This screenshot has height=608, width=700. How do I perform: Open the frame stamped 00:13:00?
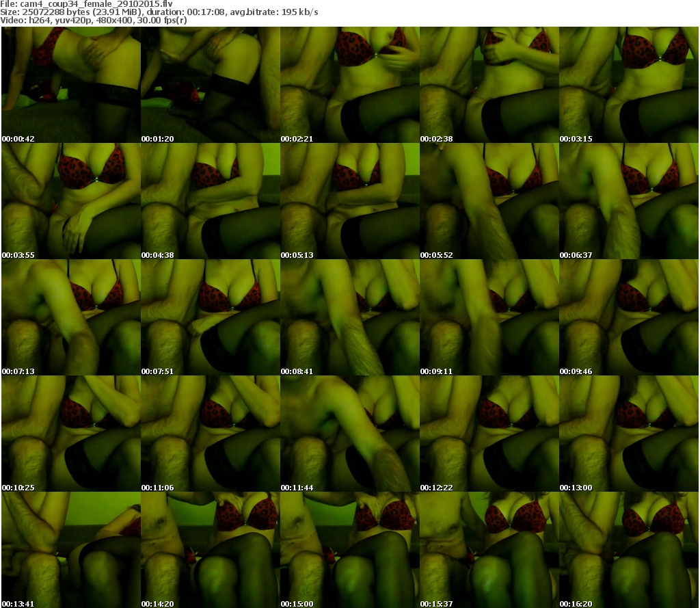pyautogui.click(x=629, y=434)
